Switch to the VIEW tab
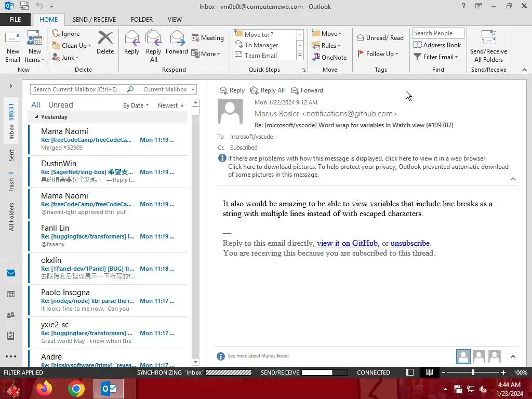 (175, 19)
